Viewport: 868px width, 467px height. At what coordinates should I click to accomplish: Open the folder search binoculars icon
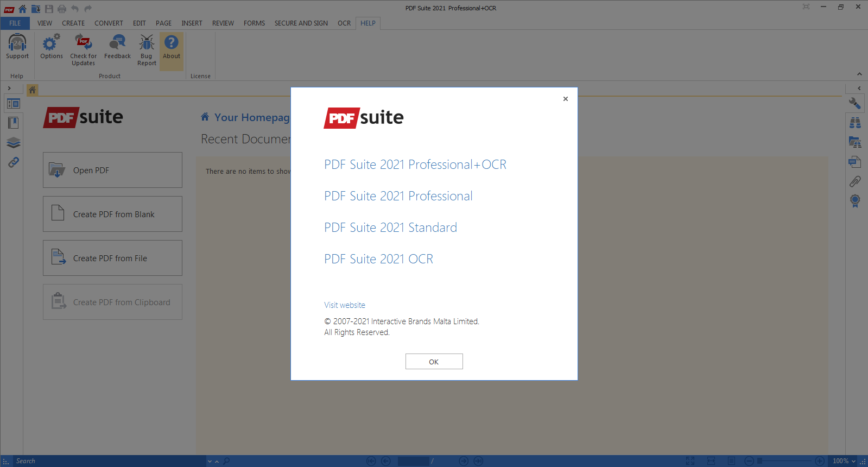855,142
